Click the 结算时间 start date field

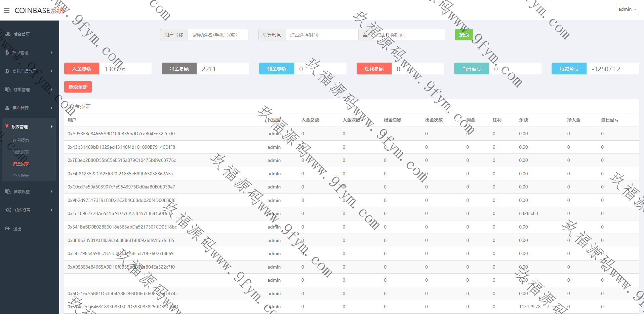[322, 35]
